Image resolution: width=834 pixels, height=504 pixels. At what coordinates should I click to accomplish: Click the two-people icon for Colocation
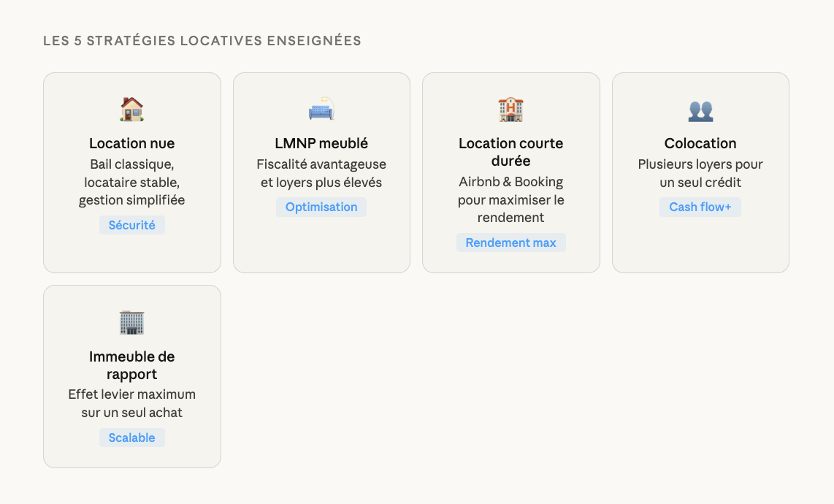pos(700,110)
